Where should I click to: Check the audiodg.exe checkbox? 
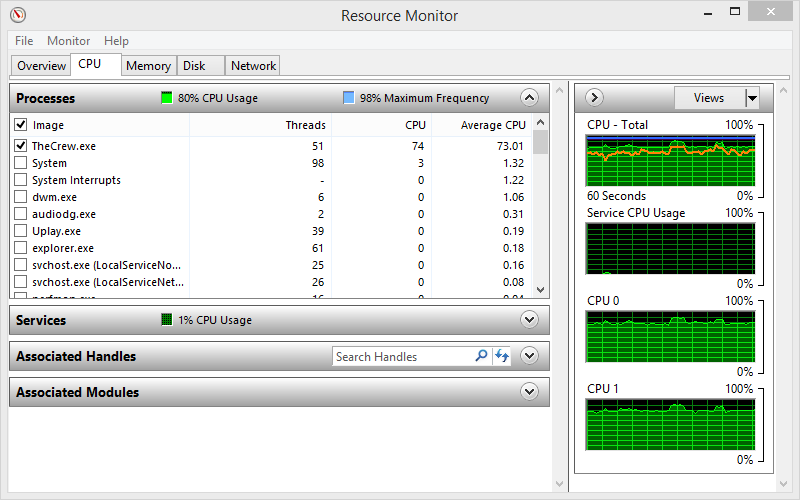click(20, 214)
